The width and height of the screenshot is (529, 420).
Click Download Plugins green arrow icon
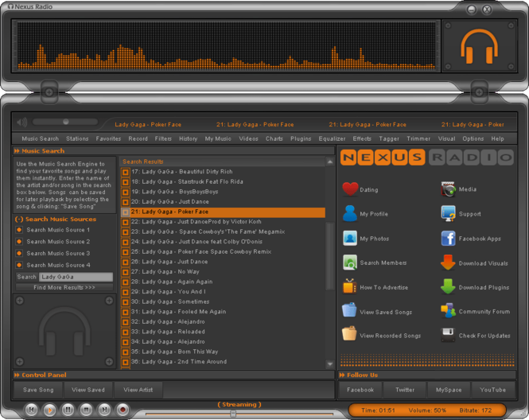click(x=448, y=286)
